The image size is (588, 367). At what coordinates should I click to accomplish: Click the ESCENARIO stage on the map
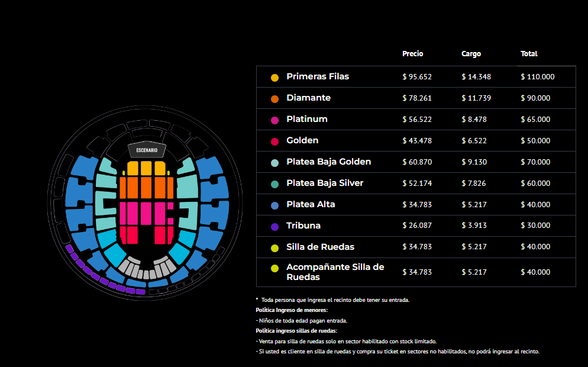[147, 150]
